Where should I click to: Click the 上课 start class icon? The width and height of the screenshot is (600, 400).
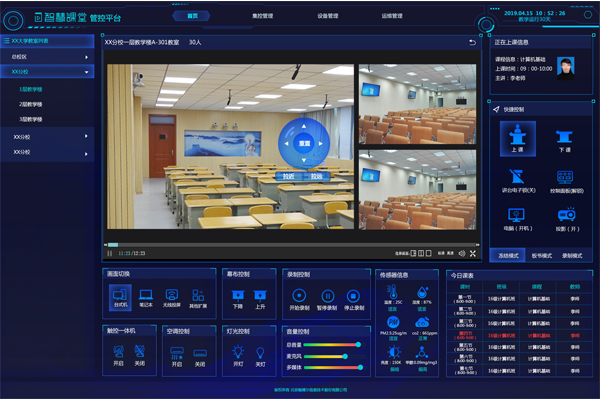(517, 138)
